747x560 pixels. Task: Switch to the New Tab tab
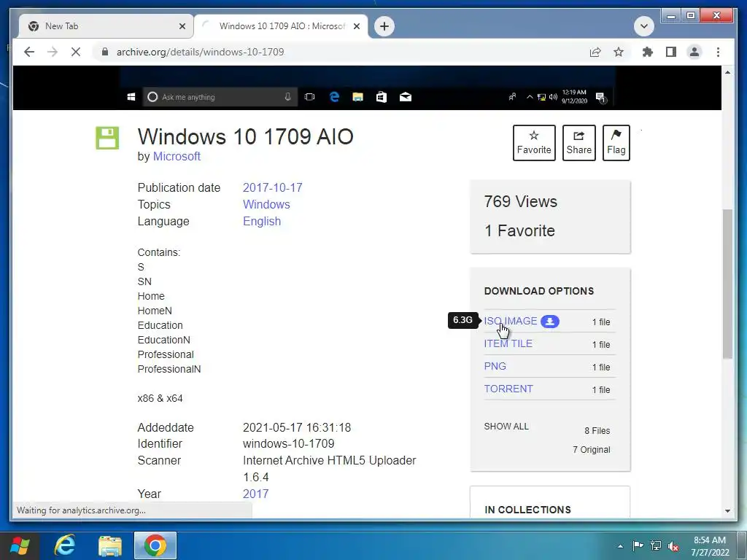[106, 26]
